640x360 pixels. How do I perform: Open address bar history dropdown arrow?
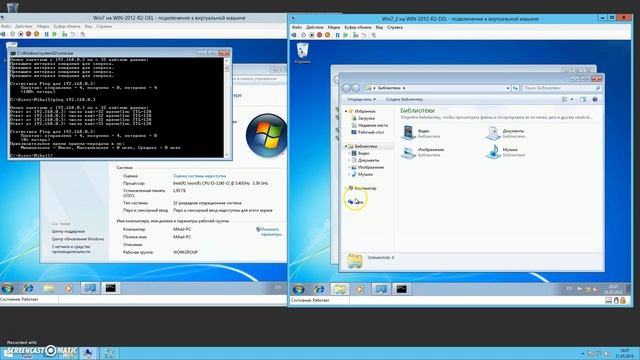coord(508,88)
